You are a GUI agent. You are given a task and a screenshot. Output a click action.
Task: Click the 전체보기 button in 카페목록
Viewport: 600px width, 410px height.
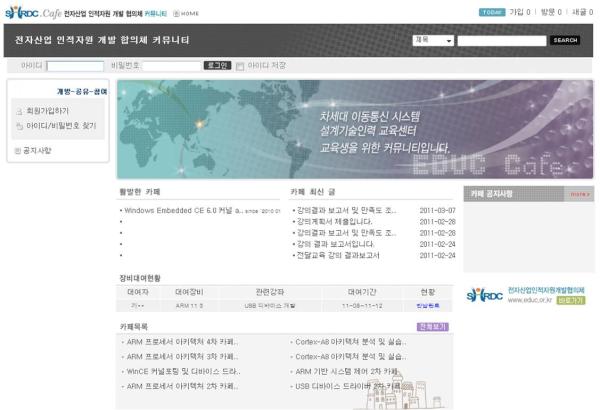pos(432,327)
